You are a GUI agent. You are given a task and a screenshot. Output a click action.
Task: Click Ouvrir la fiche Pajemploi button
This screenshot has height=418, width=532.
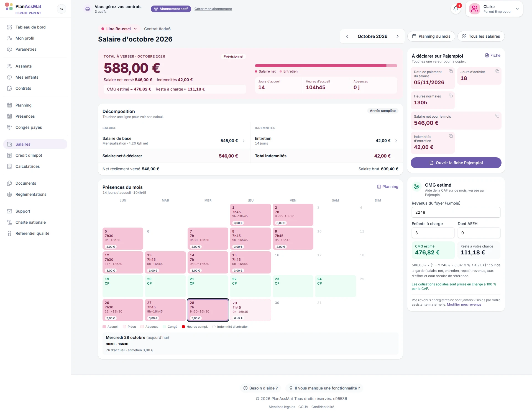456,163
